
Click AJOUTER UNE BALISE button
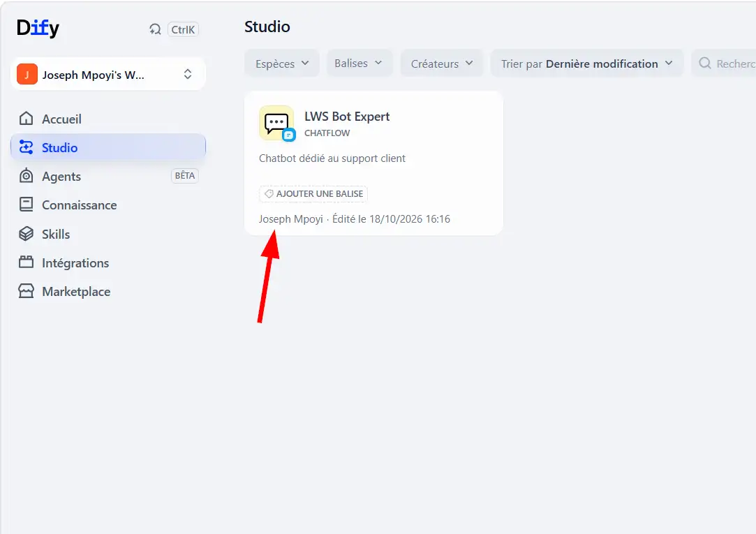pyautogui.click(x=313, y=194)
